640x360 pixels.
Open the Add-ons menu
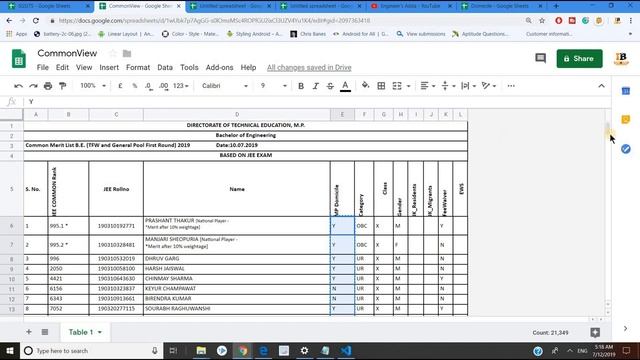(x=219, y=67)
